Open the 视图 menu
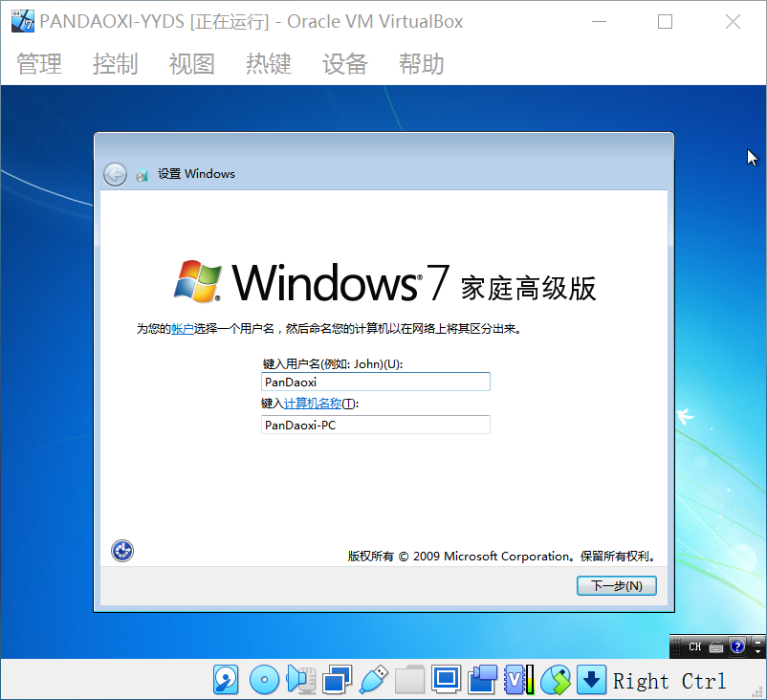The height and width of the screenshot is (700, 767). click(x=191, y=64)
